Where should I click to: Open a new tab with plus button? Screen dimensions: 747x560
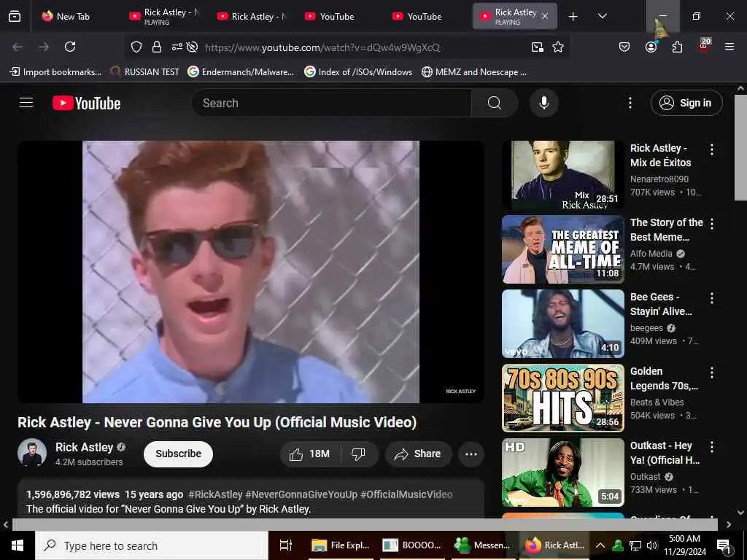[x=573, y=17]
